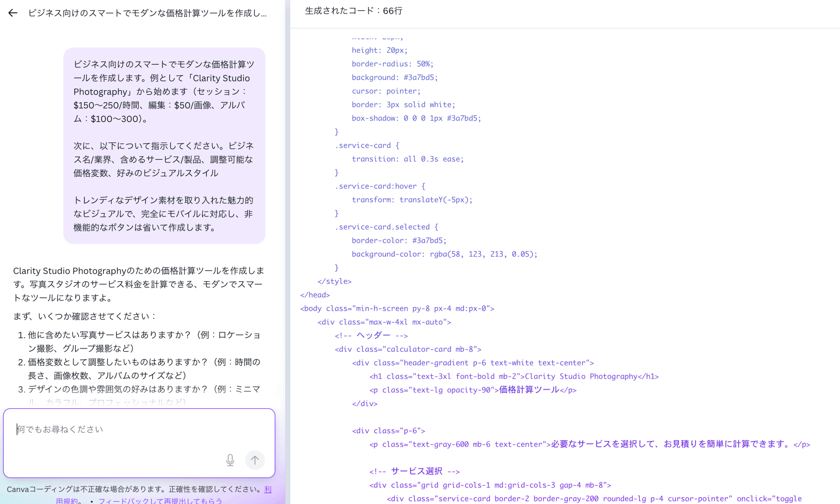Click the 'border-radius: 50%;' code line
The height and width of the screenshot is (504, 840).
pos(392,64)
